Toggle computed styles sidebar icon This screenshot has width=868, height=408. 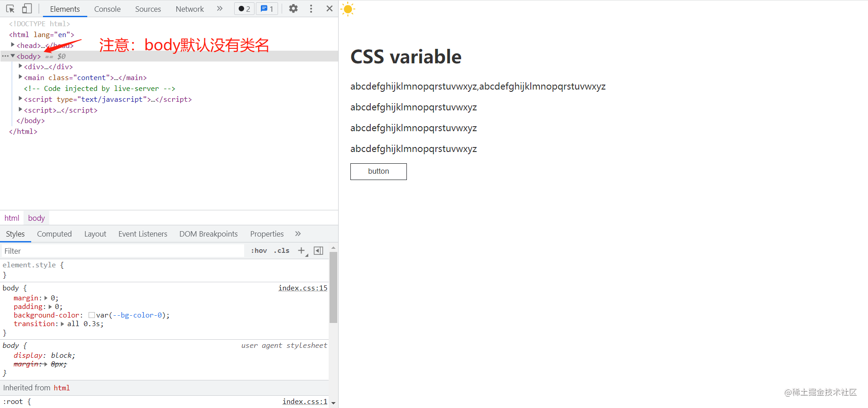point(319,251)
